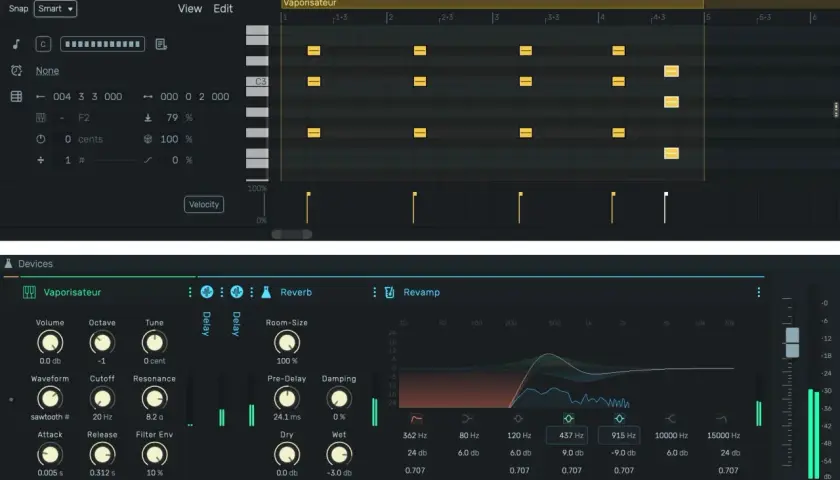Click the Pre-Delay knob
840x480 pixels.
click(x=287, y=398)
